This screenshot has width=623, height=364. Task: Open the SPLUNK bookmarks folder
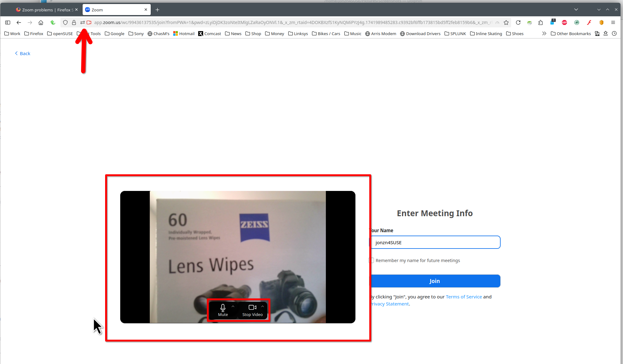[x=455, y=34]
